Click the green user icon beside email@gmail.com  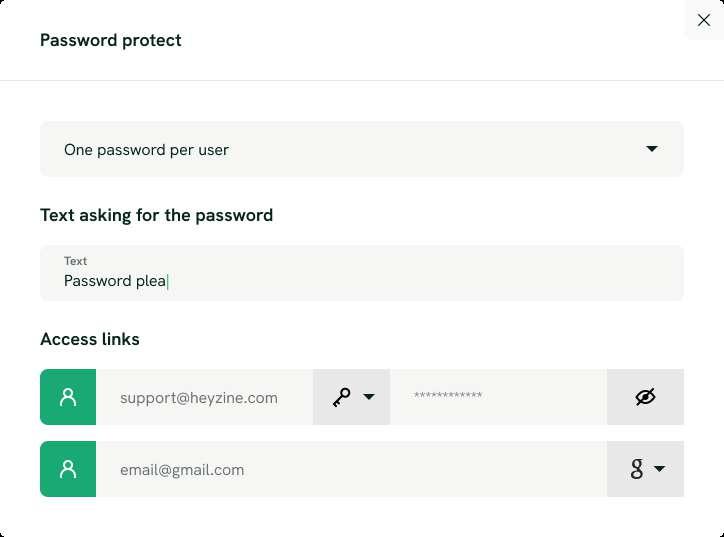click(x=68, y=469)
